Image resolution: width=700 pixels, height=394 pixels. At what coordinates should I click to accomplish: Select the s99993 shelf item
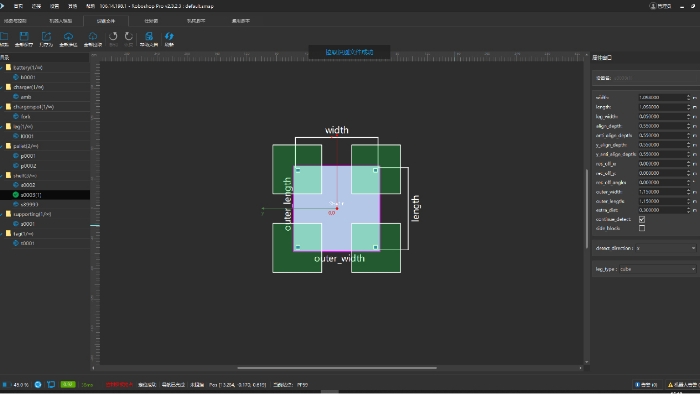point(29,204)
